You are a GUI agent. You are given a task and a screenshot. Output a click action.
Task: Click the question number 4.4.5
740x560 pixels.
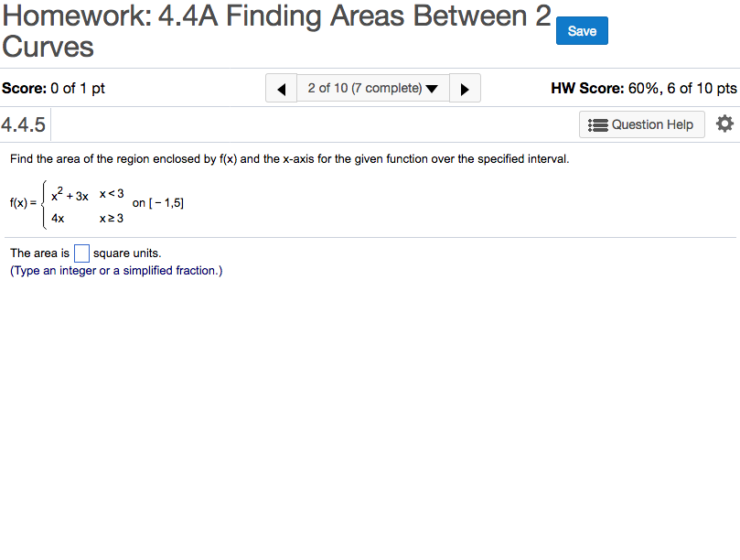(24, 124)
